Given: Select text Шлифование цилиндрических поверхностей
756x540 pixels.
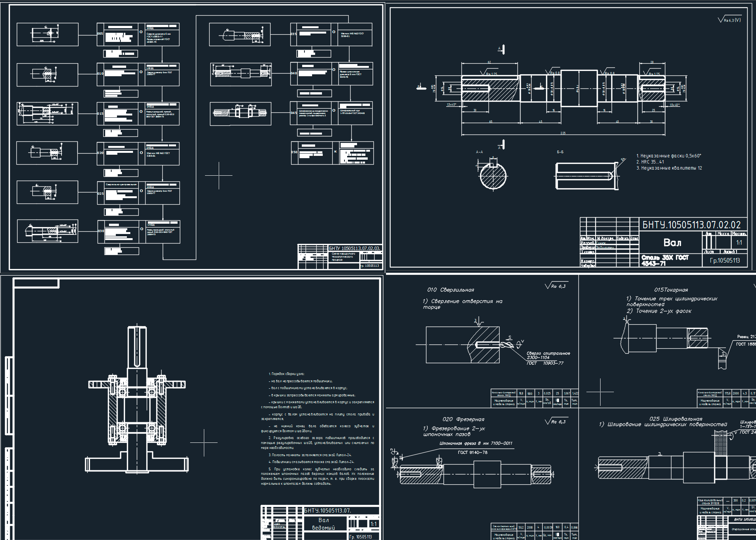Looking at the screenshot, I should [663, 425].
